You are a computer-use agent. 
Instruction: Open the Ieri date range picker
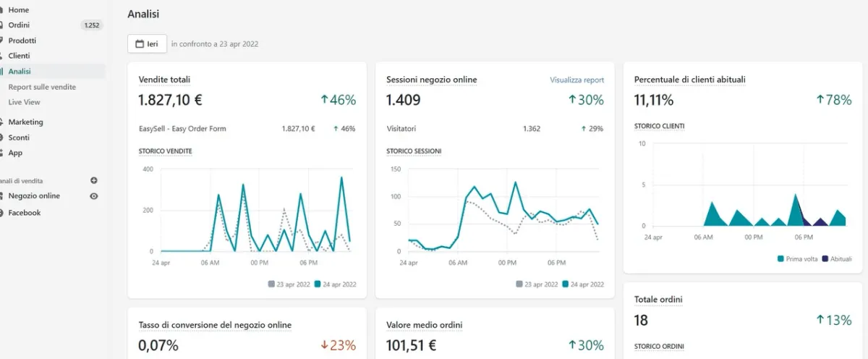(147, 43)
